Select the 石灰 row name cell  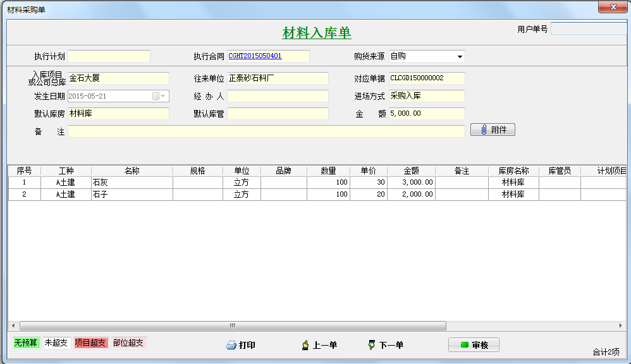point(132,182)
